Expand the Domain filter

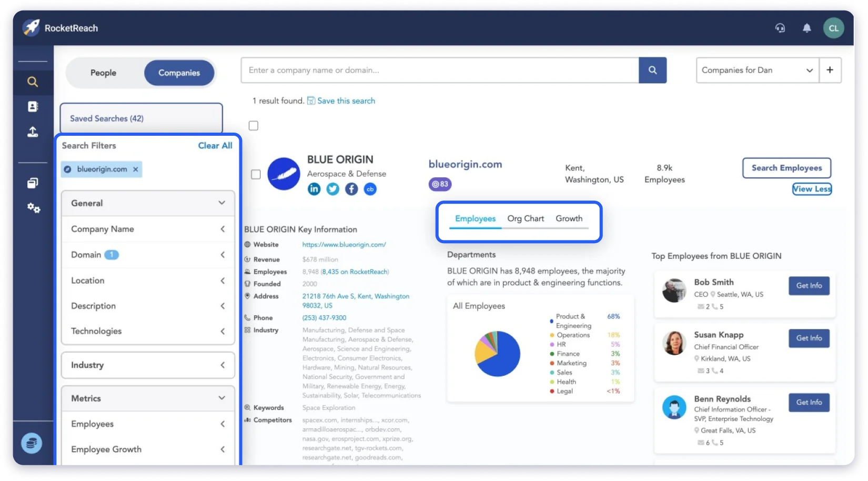point(148,255)
